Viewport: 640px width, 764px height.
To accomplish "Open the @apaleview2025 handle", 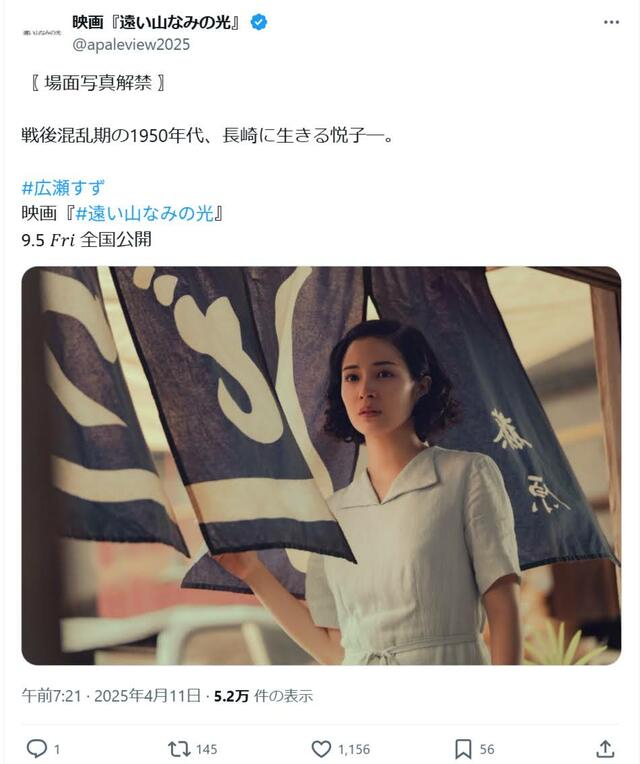I will tap(131, 45).
